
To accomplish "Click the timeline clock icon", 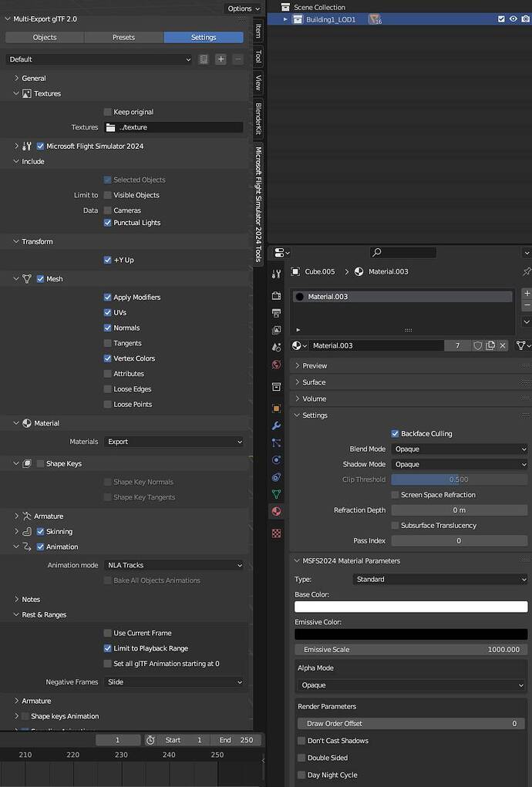I will pos(150,740).
